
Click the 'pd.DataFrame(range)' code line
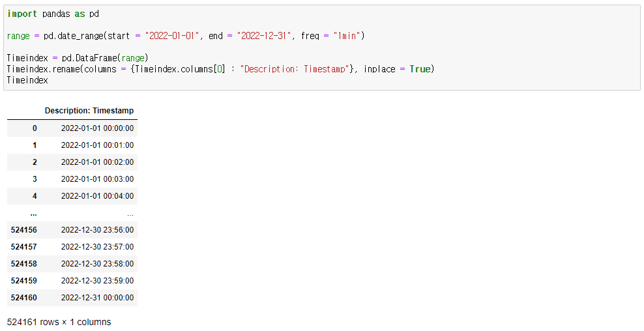78,58
